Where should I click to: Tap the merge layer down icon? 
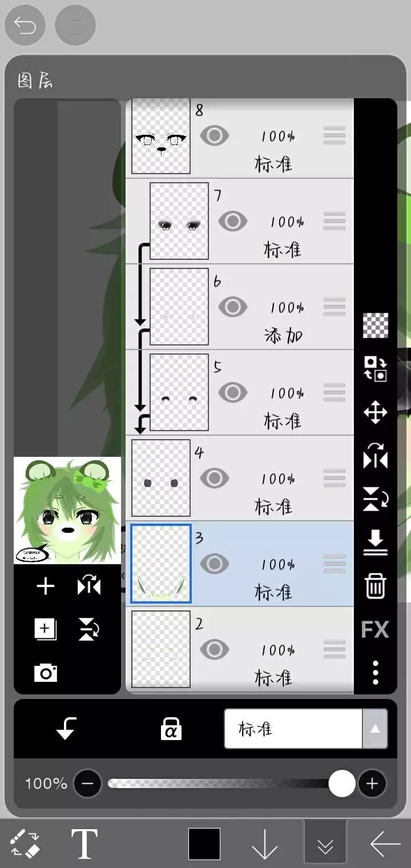tap(375, 542)
